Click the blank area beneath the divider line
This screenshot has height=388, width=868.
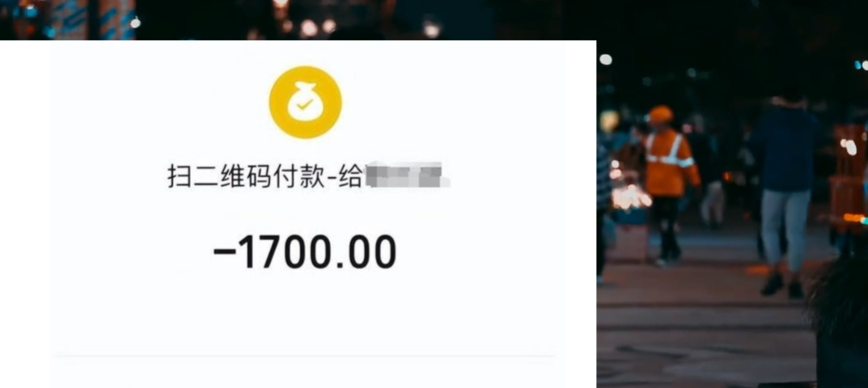(303, 373)
